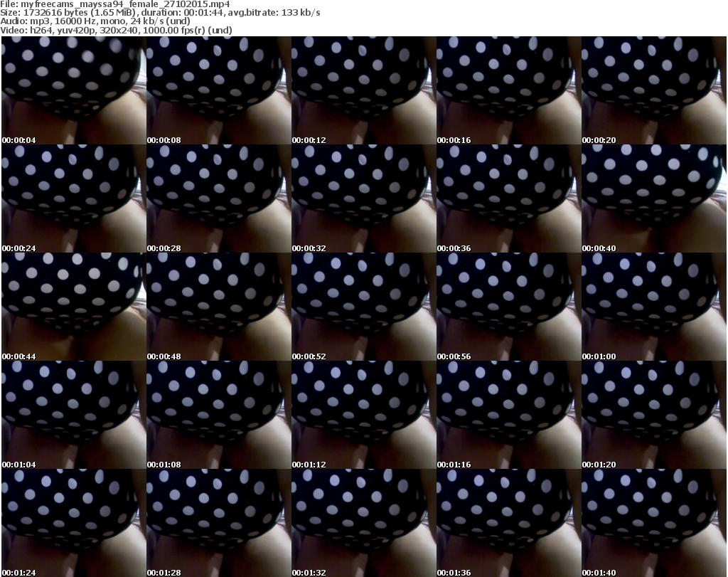Click the 'Video: h264, yuv420p' line
Screen dimensions: 728x577
(116, 30)
